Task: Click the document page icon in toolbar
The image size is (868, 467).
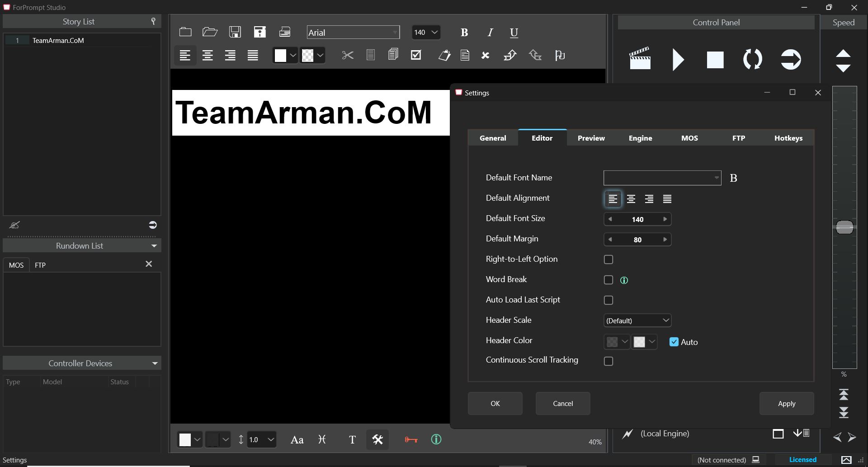Action: [x=465, y=55]
